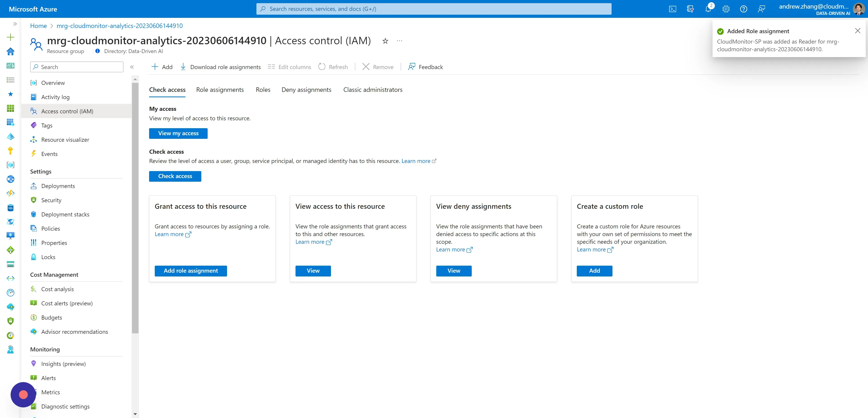Click Add in the command bar
The height and width of the screenshot is (418, 868).
(x=162, y=67)
